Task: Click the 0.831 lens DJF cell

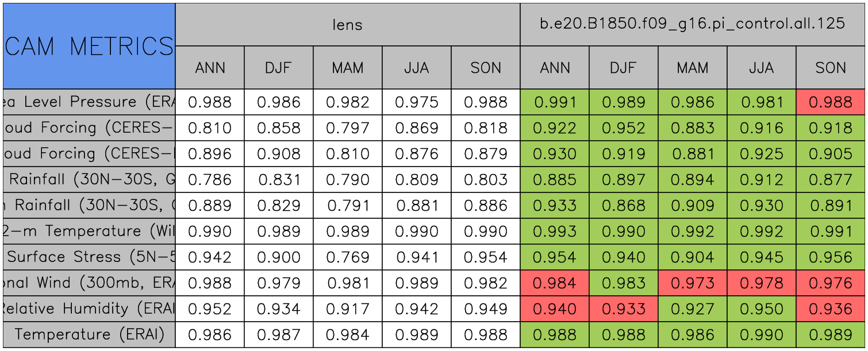Action: coord(279,180)
